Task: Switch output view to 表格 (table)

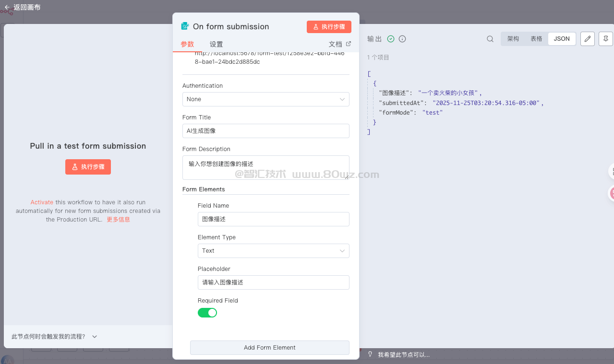Action: pyautogui.click(x=536, y=39)
